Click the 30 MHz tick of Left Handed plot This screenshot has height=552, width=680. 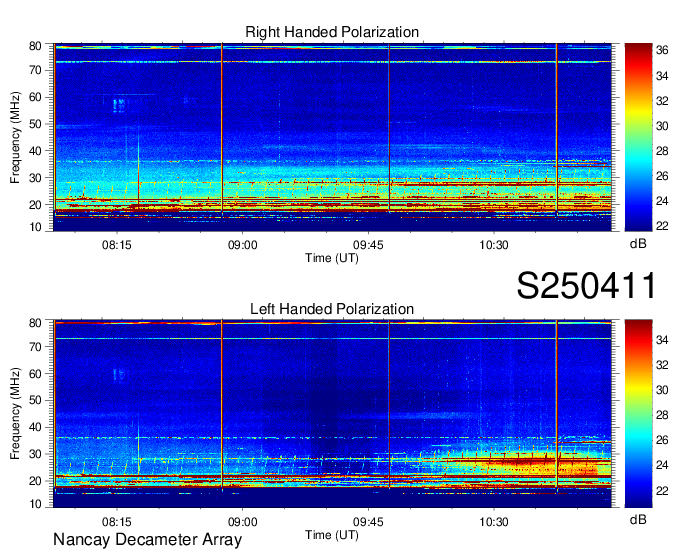(35, 454)
